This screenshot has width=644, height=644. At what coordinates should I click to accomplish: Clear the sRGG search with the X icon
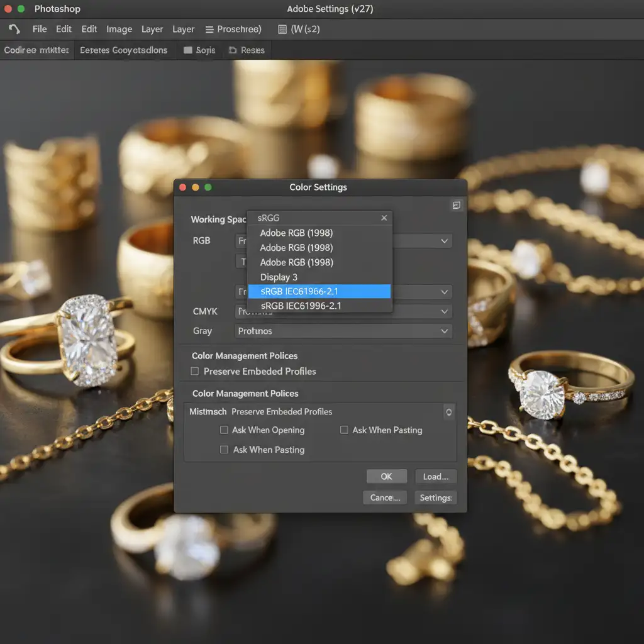384,218
